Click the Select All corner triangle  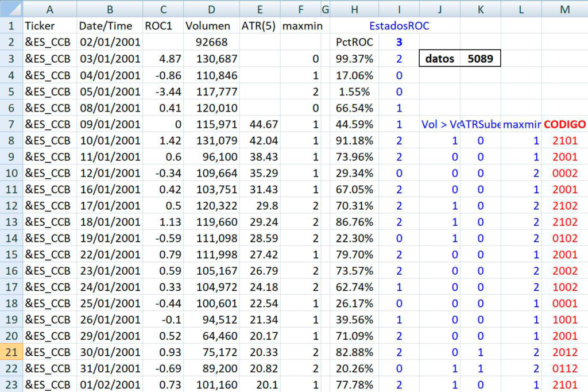click(11, 9)
